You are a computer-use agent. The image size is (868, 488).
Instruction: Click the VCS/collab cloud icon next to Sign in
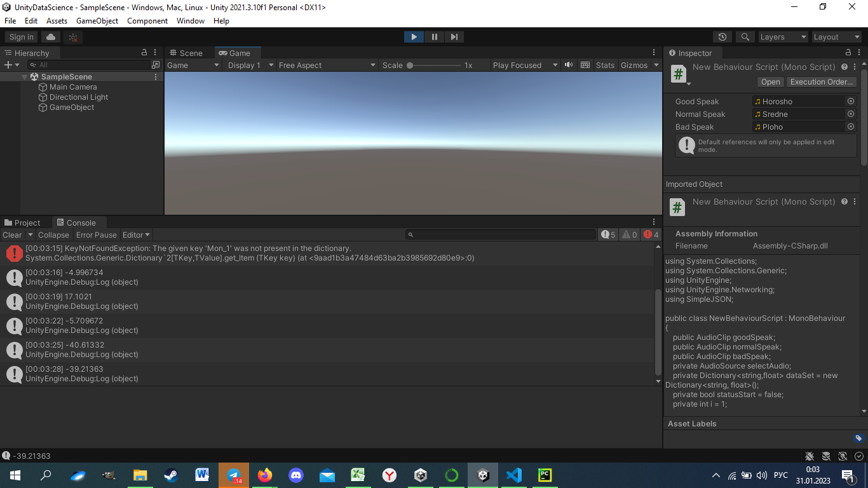tap(52, 36)
